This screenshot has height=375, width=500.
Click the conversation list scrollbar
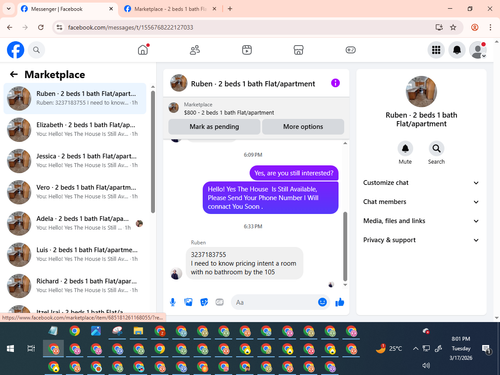click(x=153, y=152)
